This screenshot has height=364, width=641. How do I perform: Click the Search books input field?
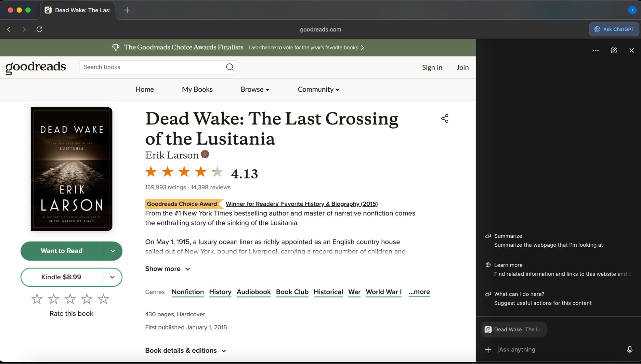coord(152,67)
